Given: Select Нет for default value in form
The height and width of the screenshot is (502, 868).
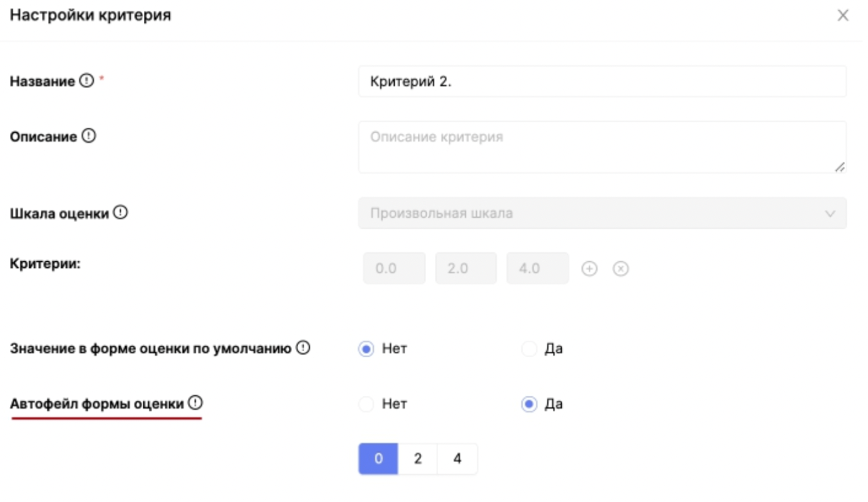Looking at the screenshot, I should (x=366, y=350).
